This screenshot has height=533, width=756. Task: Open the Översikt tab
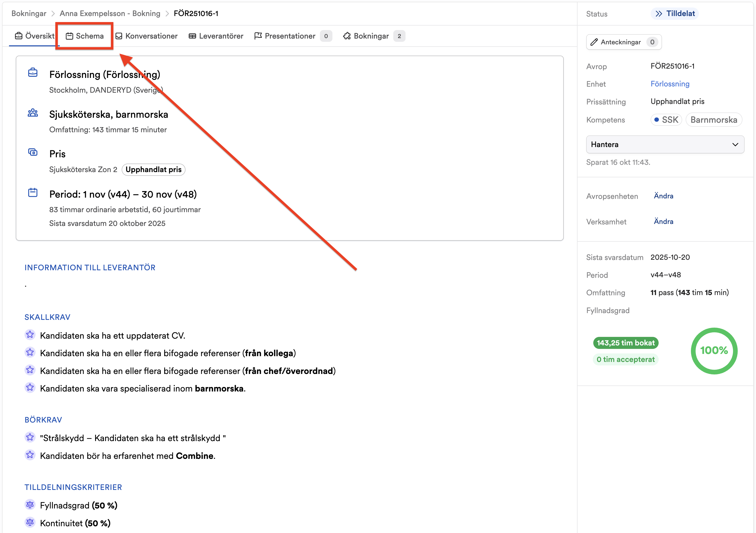(x=35, y=36)
